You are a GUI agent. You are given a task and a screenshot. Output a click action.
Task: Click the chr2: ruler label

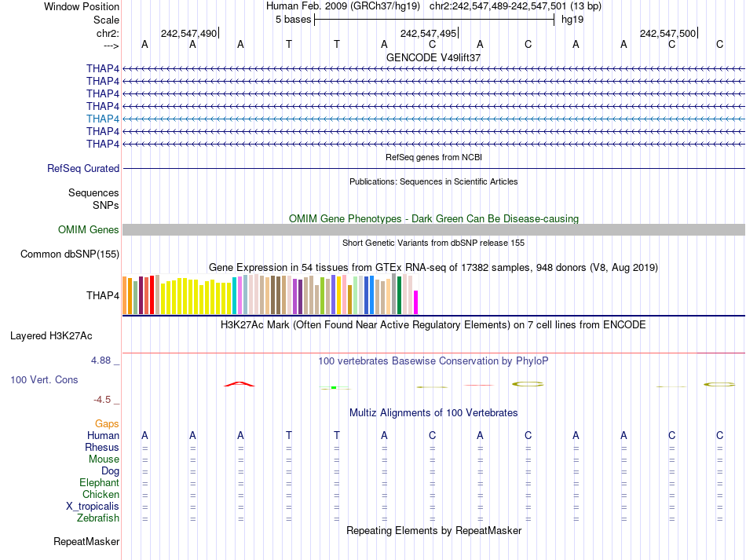[x=108, y=33]
